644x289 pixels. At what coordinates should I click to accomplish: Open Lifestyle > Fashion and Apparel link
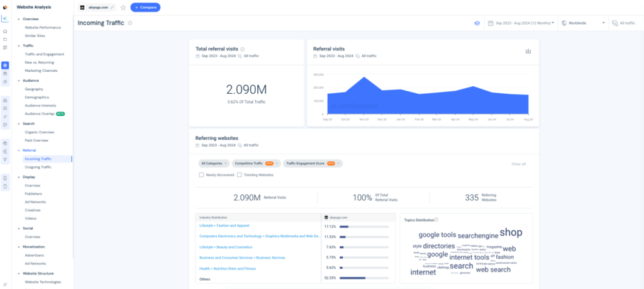pyautogui.click(x=225, y=225)
